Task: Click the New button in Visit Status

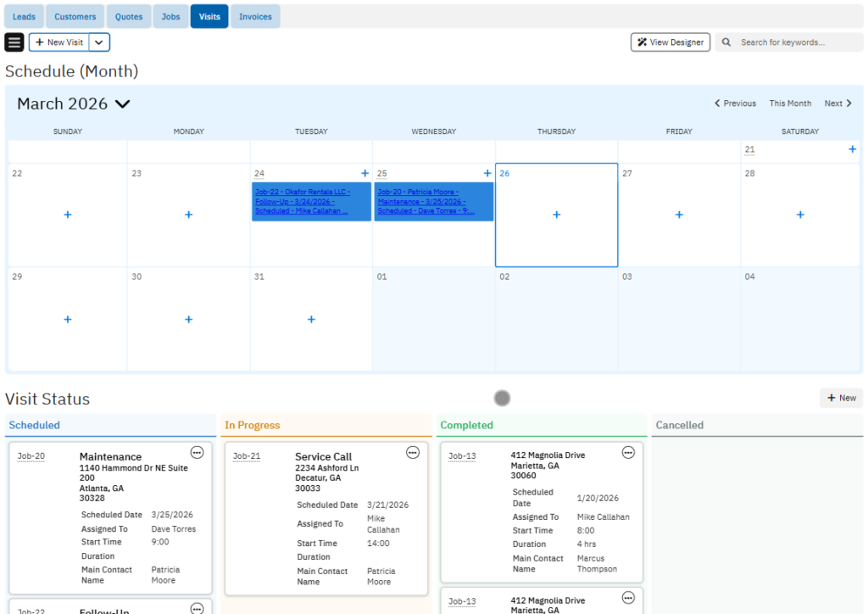Action: pos(841,398)
